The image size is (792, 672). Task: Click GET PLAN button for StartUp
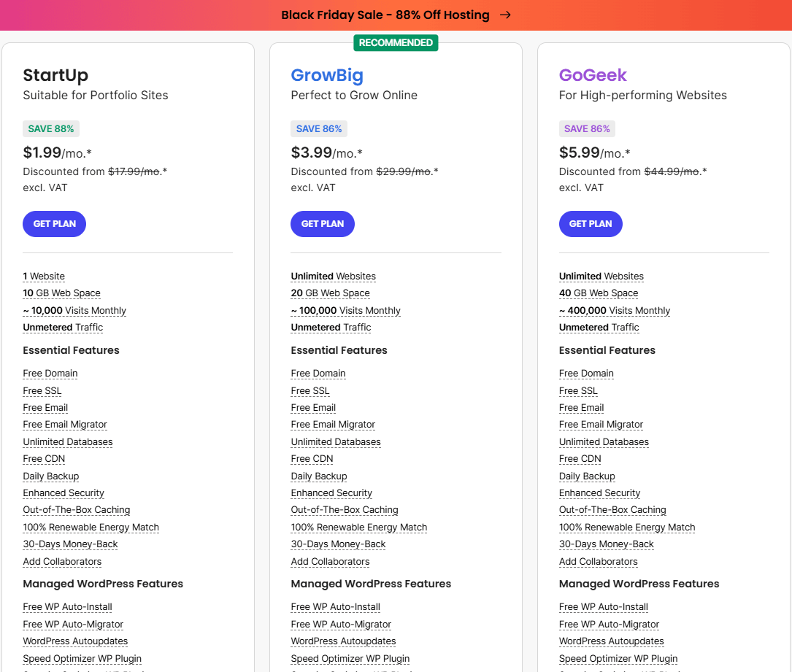(x=54, y=224)
